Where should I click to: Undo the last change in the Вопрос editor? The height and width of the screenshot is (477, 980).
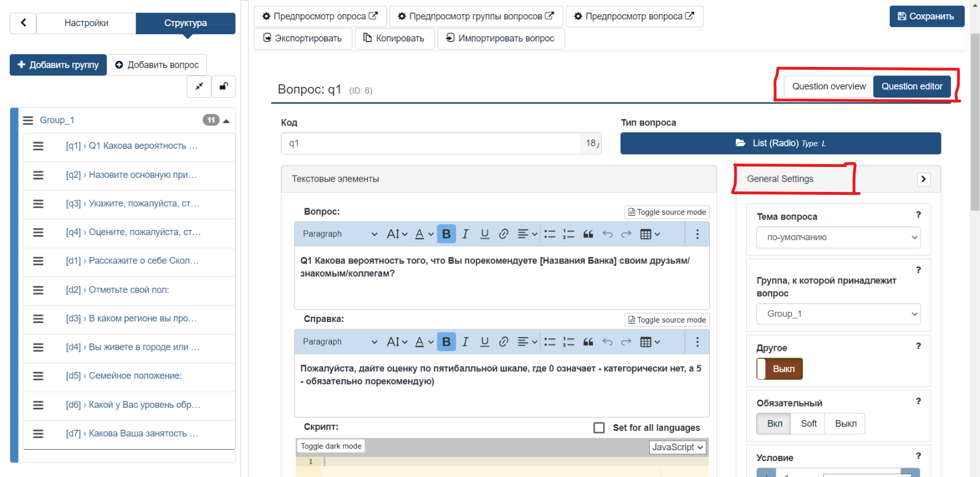(607, 234)
